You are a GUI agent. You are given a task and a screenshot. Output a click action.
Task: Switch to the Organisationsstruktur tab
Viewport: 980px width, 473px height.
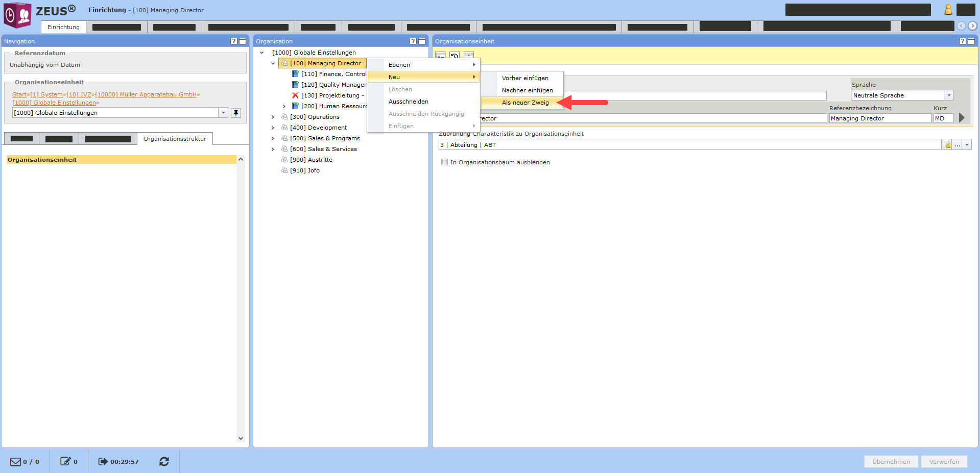[x=175, y=139]
